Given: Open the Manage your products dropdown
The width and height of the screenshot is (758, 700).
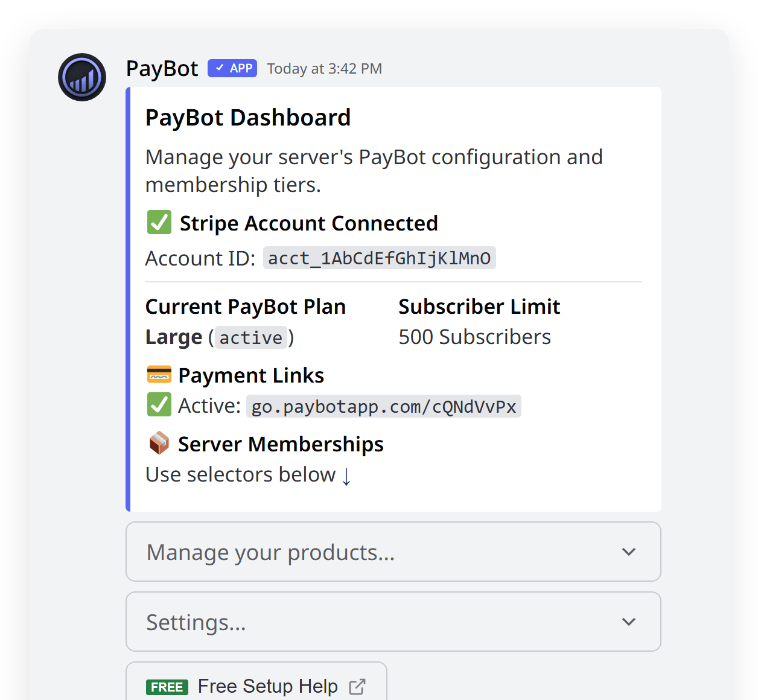Looking at the screenshot, I should 393,552.
